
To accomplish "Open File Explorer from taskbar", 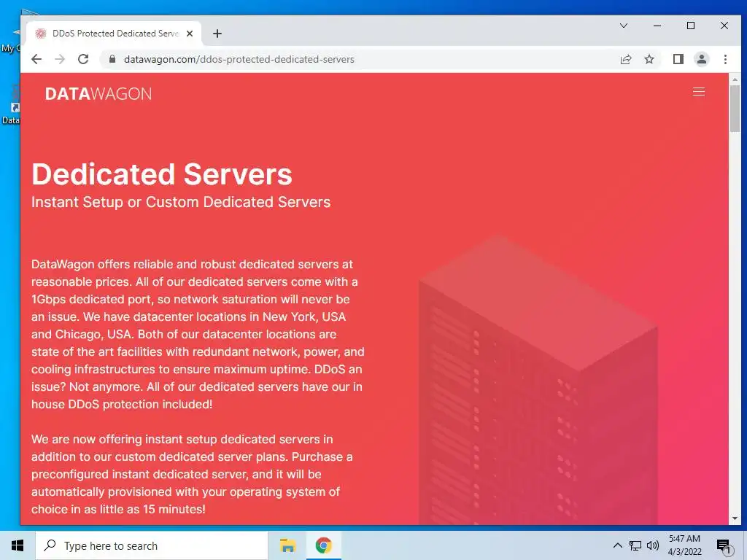I will 287,545.
